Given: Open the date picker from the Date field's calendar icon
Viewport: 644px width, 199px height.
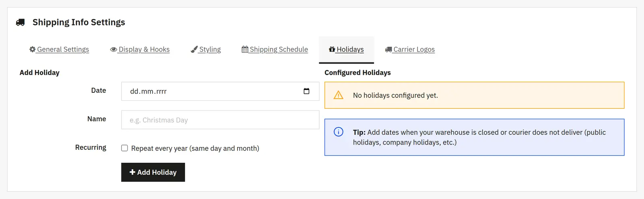Looking at the screenshot, I should pyautogui.click(x=306, y=91).
